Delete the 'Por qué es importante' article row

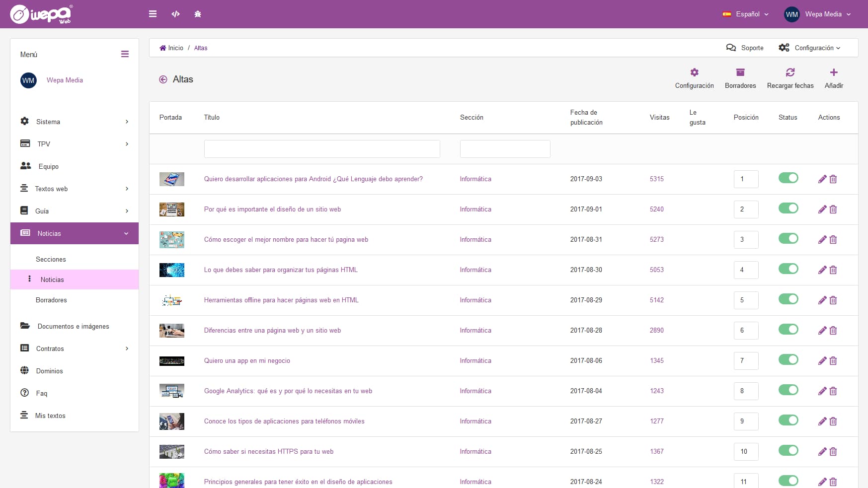pos(833,209)
